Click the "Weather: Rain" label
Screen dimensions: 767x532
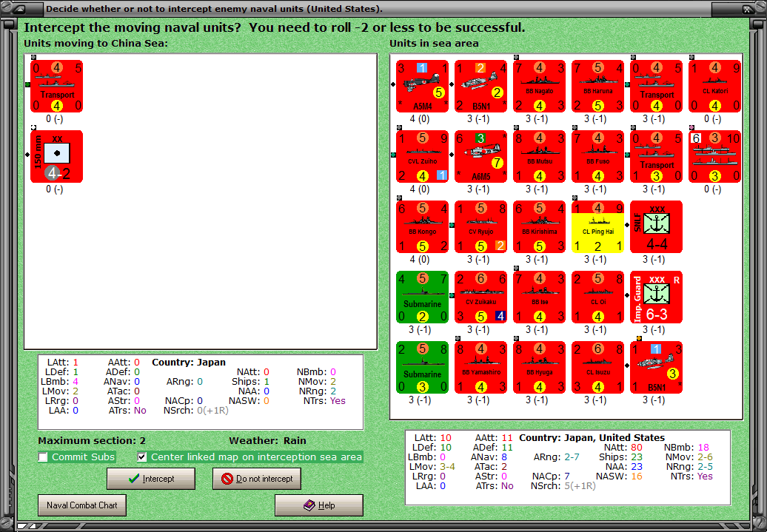(267, 440)
